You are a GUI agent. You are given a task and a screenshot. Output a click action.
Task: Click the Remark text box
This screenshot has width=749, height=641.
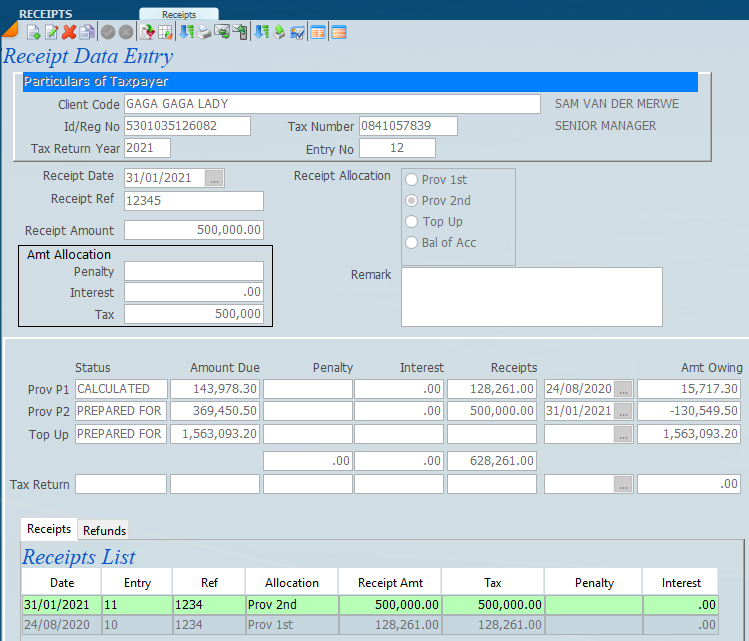coord(531,296)
